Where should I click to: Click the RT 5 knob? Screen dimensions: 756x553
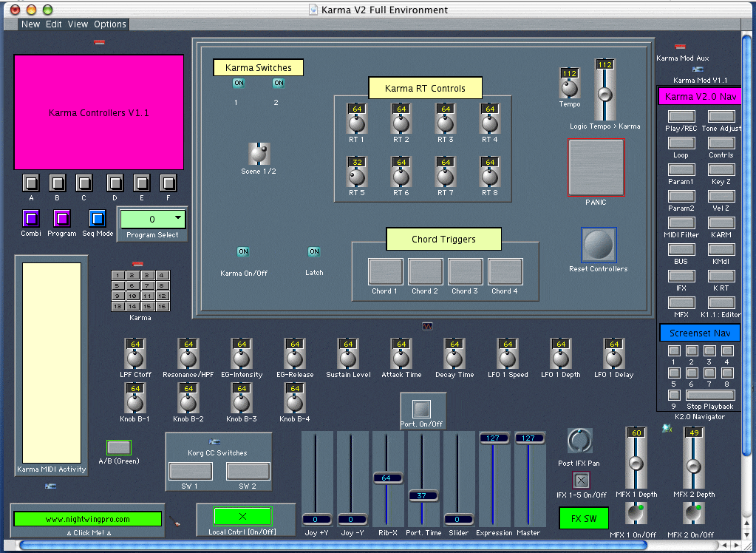(357, 177)
